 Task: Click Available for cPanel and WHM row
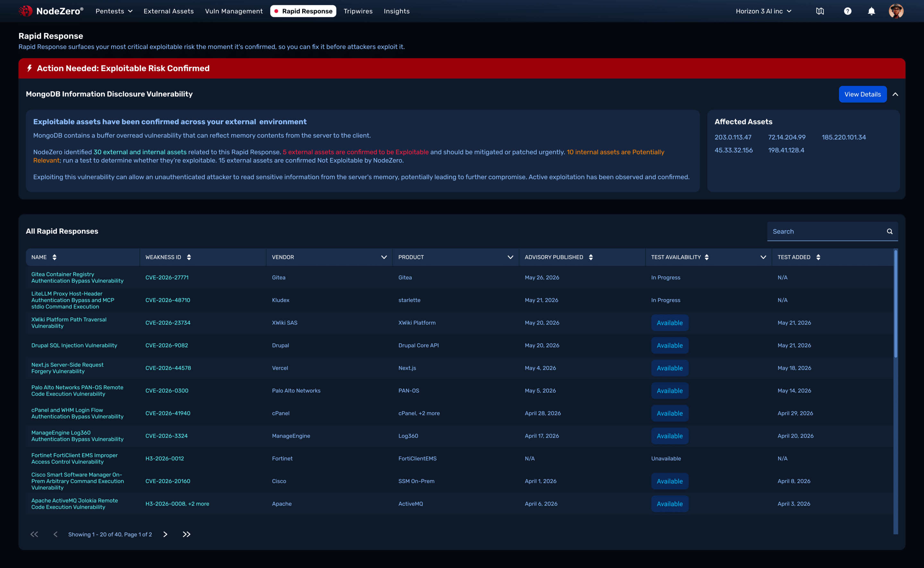(670, 413)
